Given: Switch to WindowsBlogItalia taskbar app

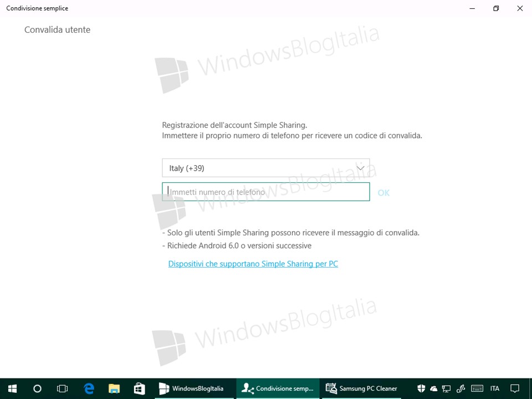Looking at the screenshot, I should (194, 388).
